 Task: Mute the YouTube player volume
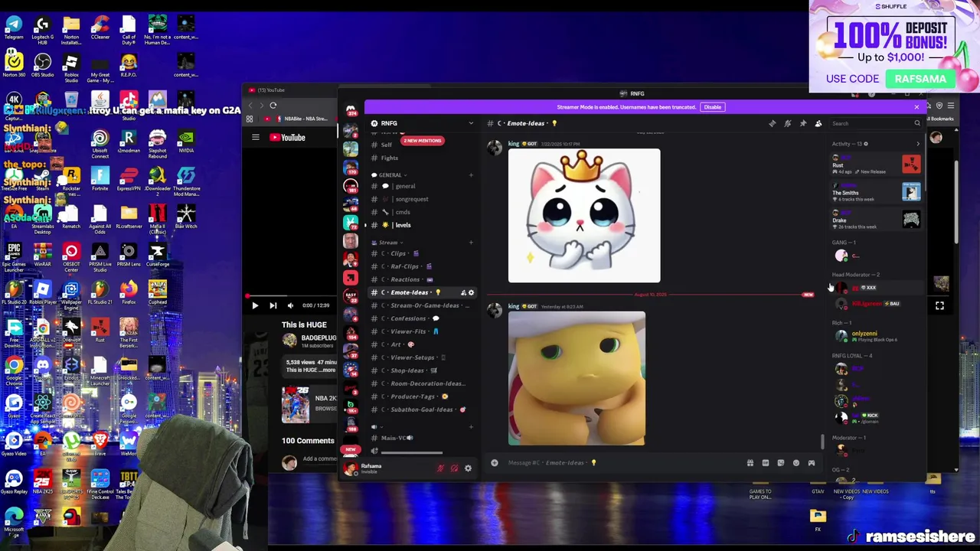(x=290, y=305)
